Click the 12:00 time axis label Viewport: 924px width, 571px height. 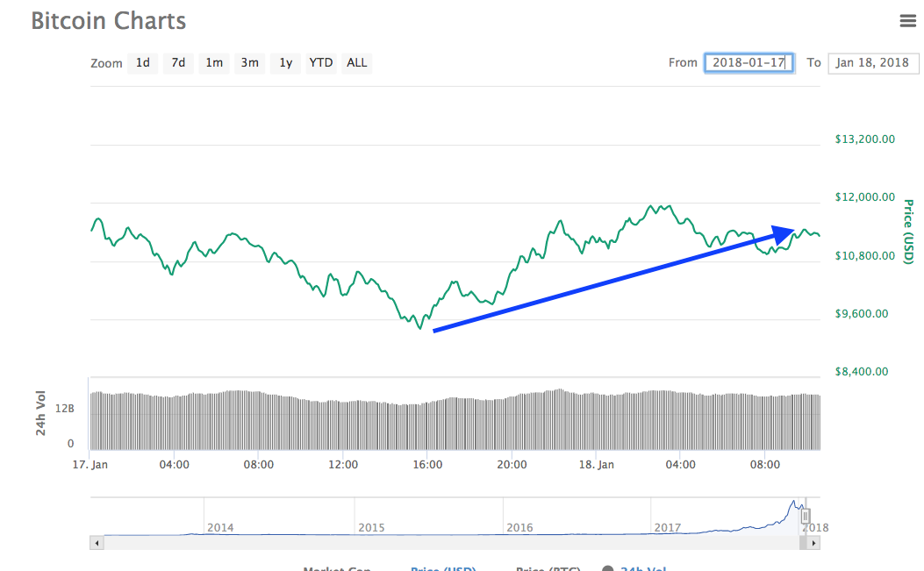click(343, 464)
